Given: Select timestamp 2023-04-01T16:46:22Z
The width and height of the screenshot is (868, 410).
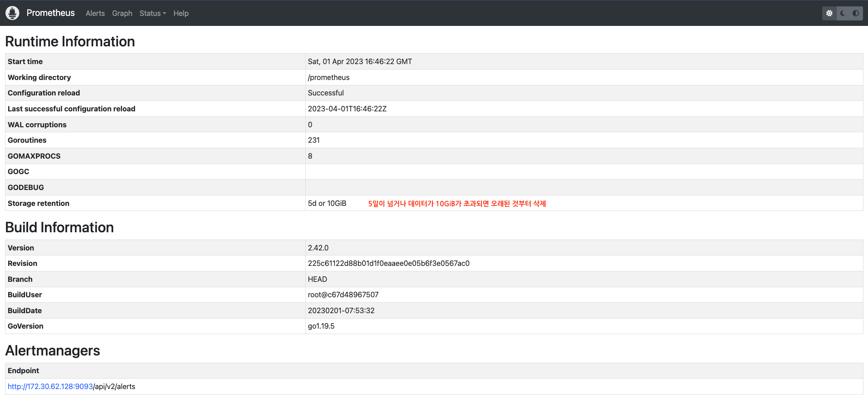Looking at the screenshot, I should click(x=347, y=109).
